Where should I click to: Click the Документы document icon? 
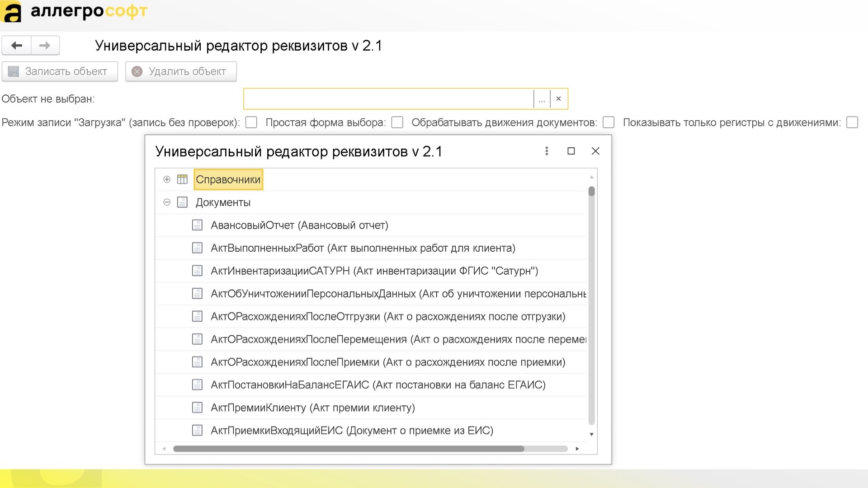[x=182, y=202]
